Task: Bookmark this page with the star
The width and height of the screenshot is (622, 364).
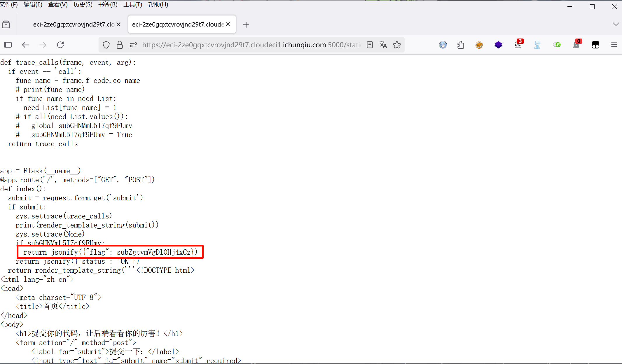Action: click(397, 45)
